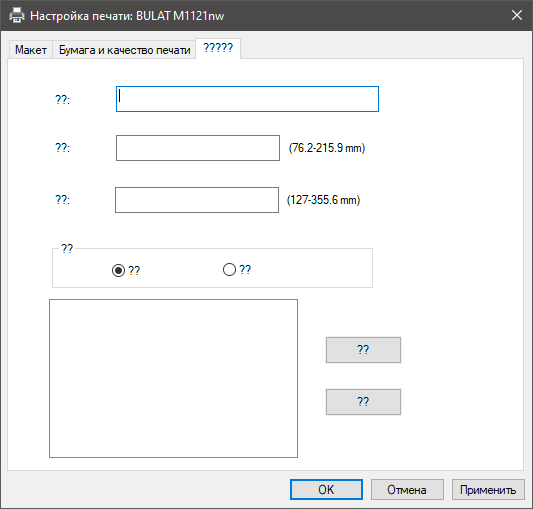Select the first (filled) radio button
This screenshot has height=509, width=533.
pyautogui.click(x=118, y=271)
